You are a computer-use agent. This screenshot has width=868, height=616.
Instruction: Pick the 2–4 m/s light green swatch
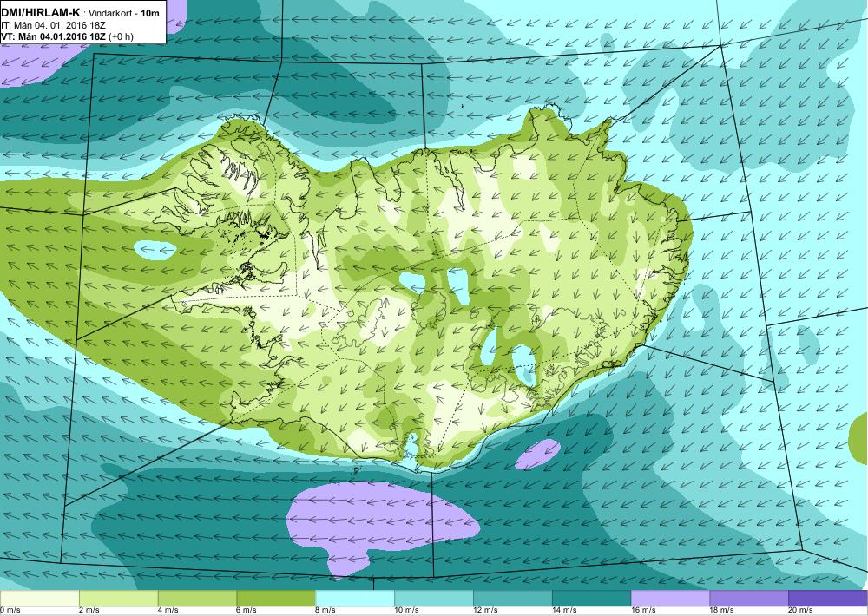pos(118,599)
